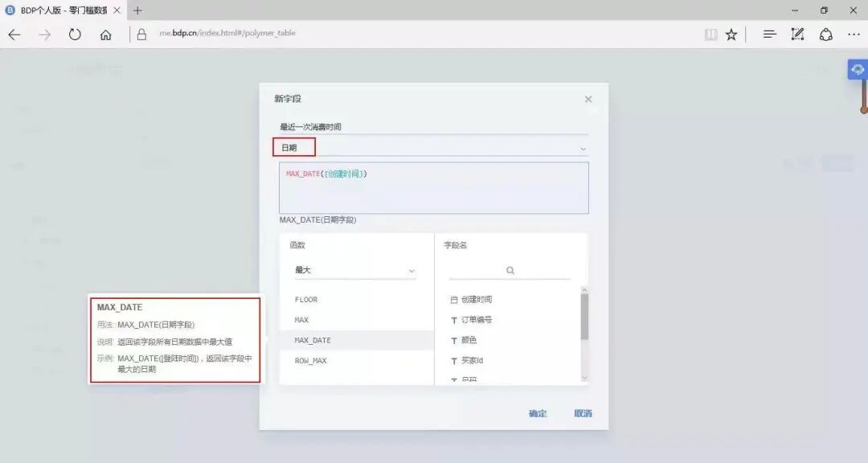Open Edge's Make a Web Note tool
This screenshot has height=463, width=868.
[796, 34]
